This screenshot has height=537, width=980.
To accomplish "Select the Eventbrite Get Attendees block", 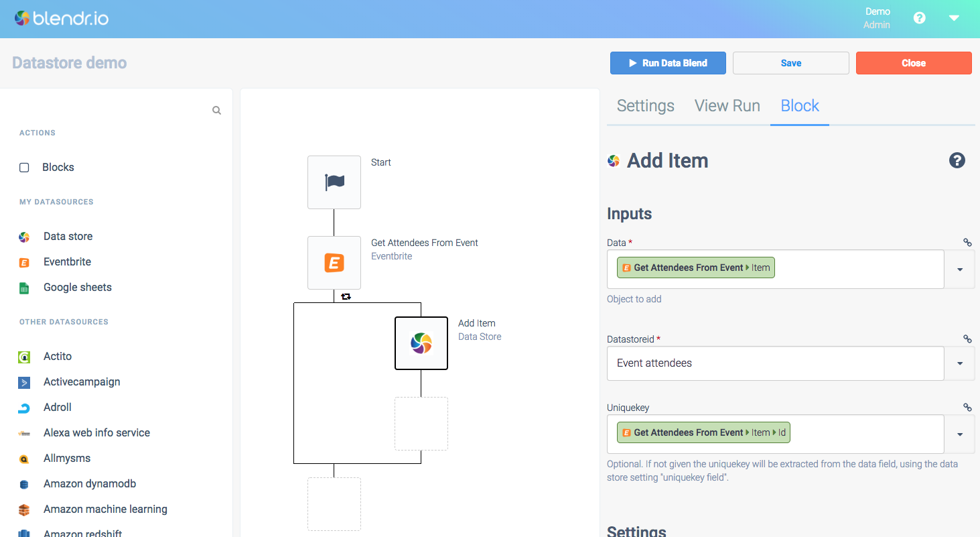I will [334, 263].
